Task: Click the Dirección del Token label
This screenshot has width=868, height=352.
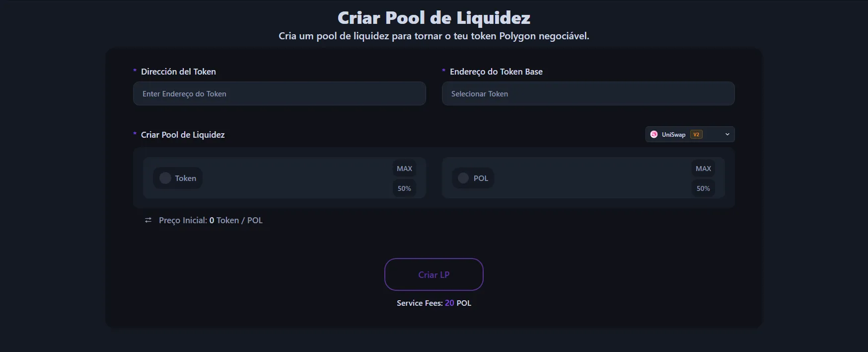Action: pos(178,72)
